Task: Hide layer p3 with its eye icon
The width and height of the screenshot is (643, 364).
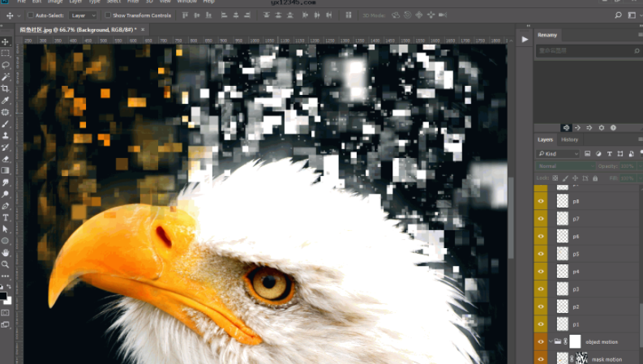Action: [541, 289]
